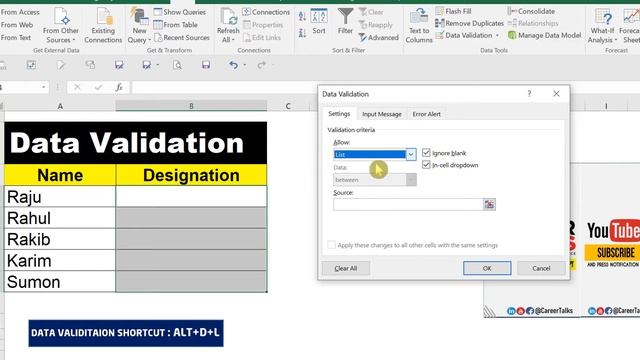Image resolution: width=640 pixels, height=360 pixels.
Task: Click the Name header cell
Action: tap(60, 175)
